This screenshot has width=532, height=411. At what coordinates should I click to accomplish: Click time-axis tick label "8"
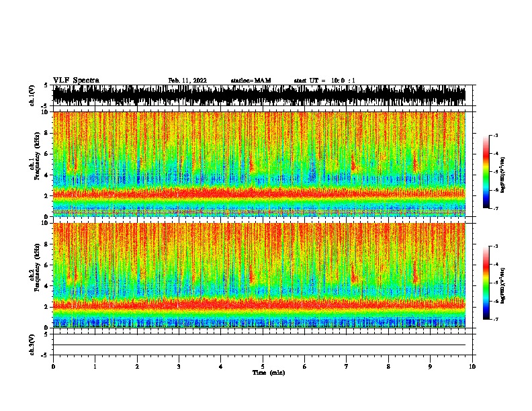click(388, 367)
